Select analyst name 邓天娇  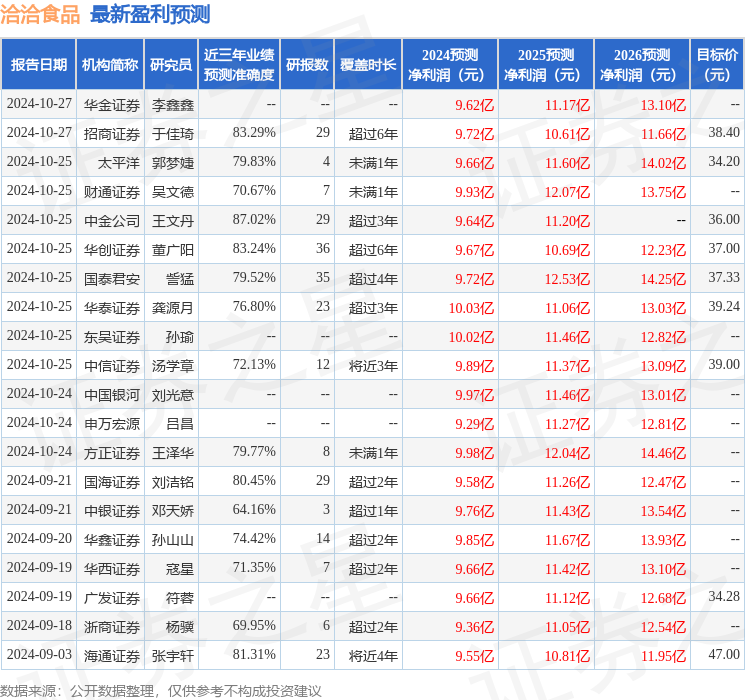(x=173, y=511)
